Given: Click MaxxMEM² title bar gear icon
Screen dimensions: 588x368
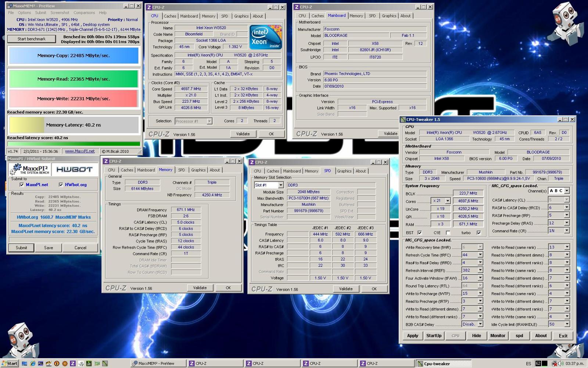Looking at the screenshot, I should coord(10,6).
